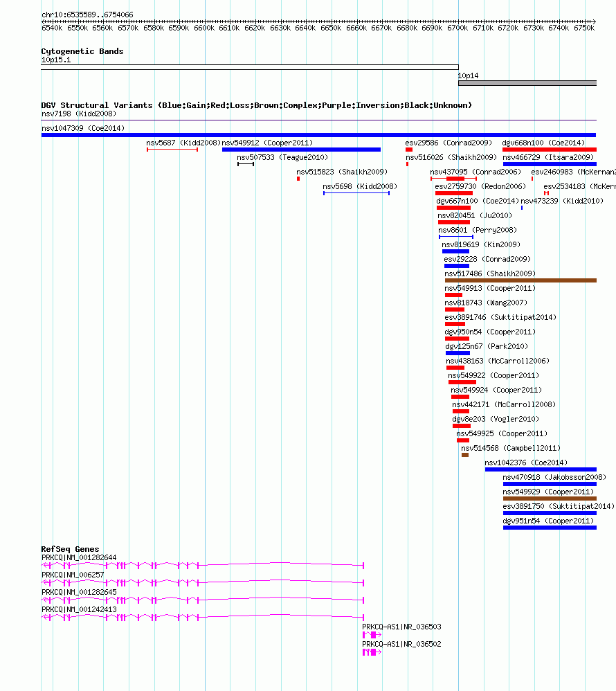Click dgv950n54 (Cooper2011) variant label
Screen dimensions: 616x691
(x=490, y=332)
